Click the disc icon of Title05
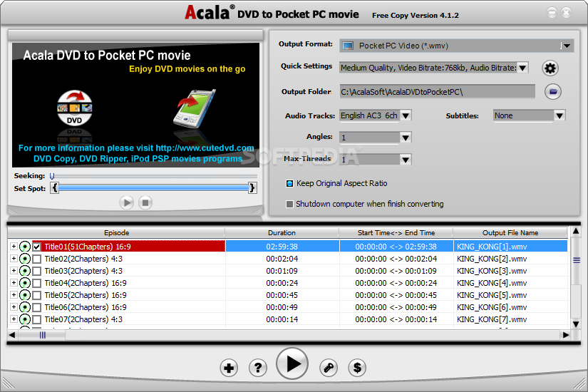 25,295
